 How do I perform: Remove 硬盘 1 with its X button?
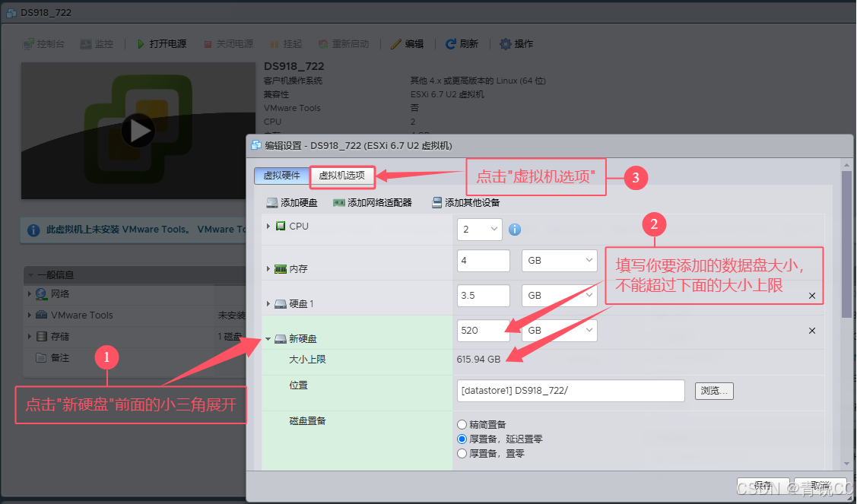[812, 296]
